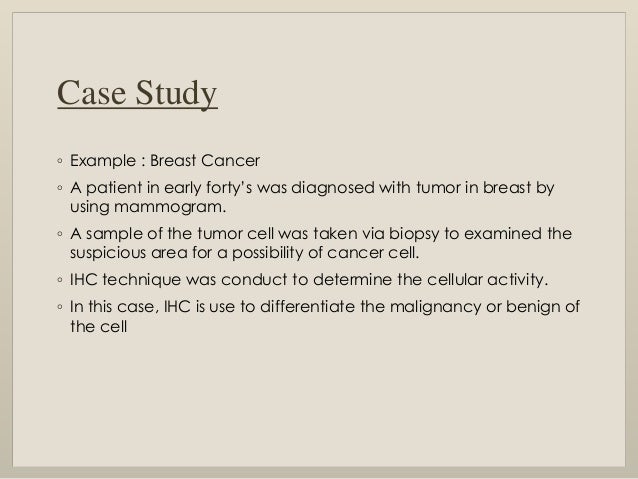Select the bullet marker before 'Example : Breast Cancer'

[x=60, y=161]
